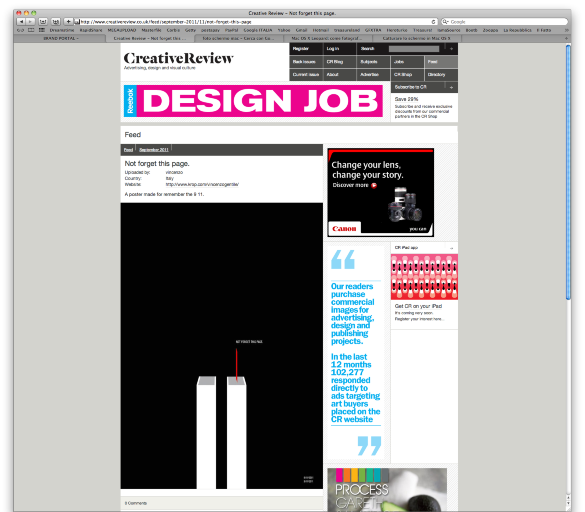Image resolution: width=585 pixels, height=512 pixels.
Task: Expand the Subscribe to CR plus icon
Action: [x=451, y=87]
